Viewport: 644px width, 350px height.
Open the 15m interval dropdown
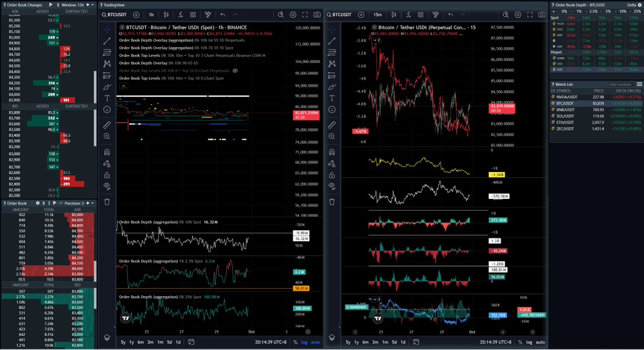[x=378, y=15]
